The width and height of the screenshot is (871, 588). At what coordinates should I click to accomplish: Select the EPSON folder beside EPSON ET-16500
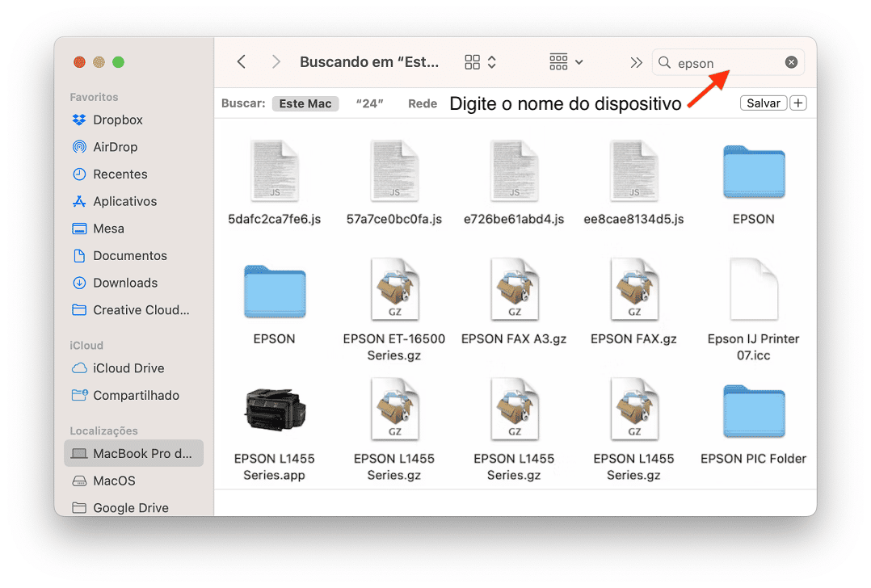tap(275, 292)
